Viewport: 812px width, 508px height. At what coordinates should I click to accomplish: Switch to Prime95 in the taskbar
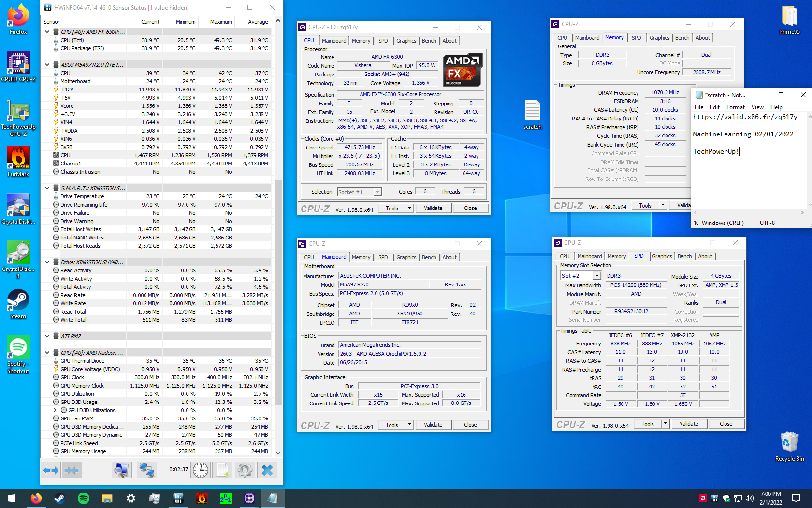click(x=225, y=498)
